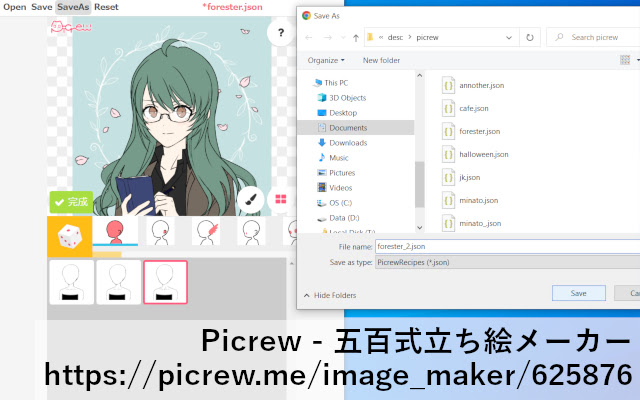Open the pink grid layout icon
This screenshot has height=400, width=640.
[281, 199]
